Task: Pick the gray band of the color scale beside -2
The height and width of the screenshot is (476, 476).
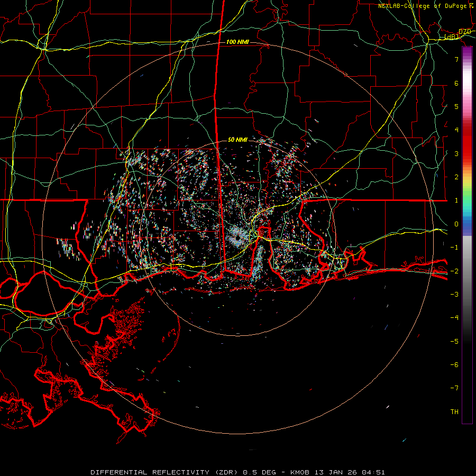Action: click(467, 271)
